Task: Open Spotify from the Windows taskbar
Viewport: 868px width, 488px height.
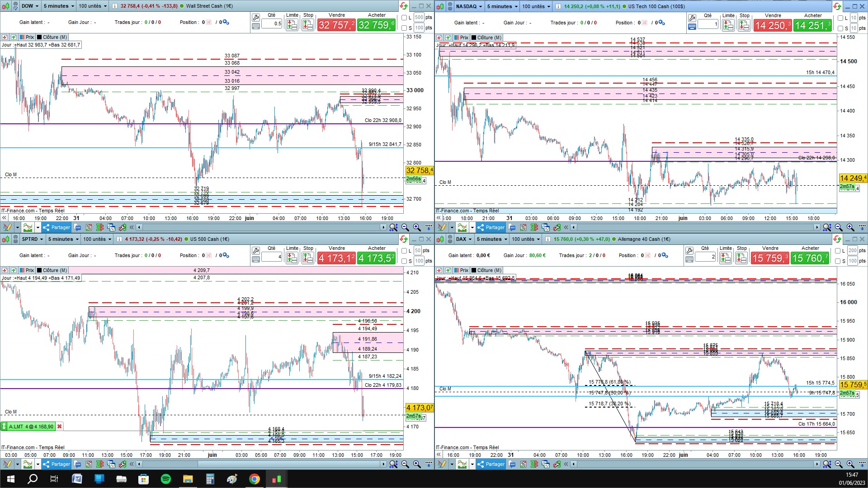Action: click(166, 479)
